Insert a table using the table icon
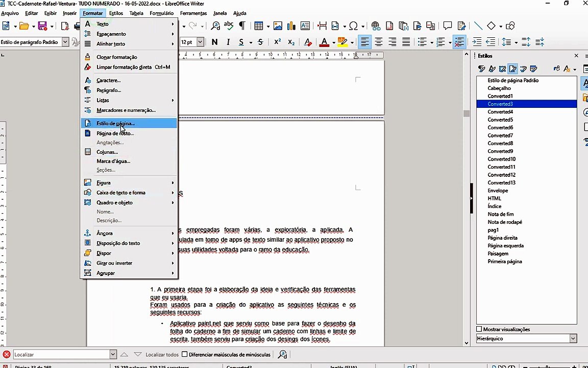Screen dimensions: 588x368 click(258, 26)
